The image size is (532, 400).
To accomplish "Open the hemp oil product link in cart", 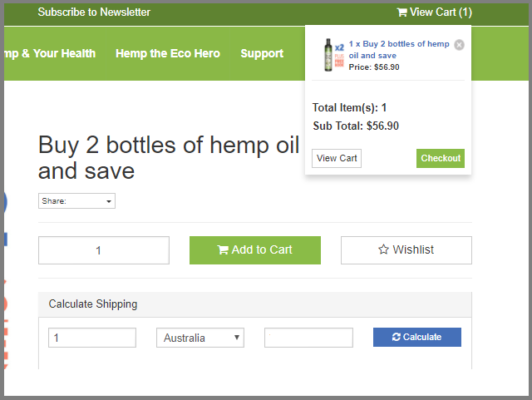I will [x=399, y=50].
